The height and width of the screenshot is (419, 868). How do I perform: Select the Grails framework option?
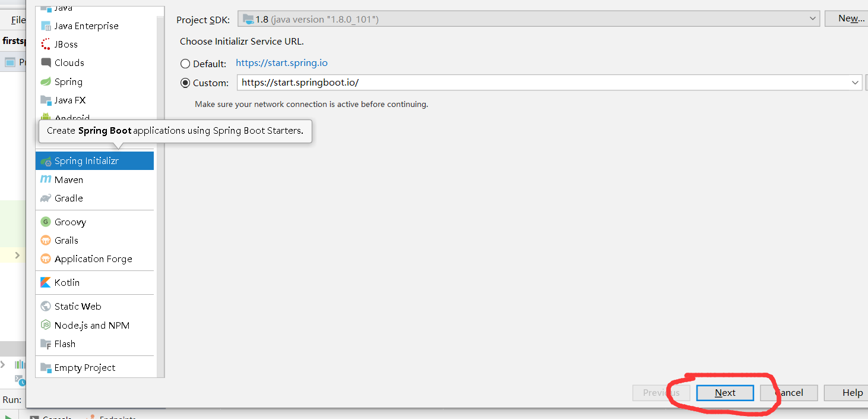point(66,240)
